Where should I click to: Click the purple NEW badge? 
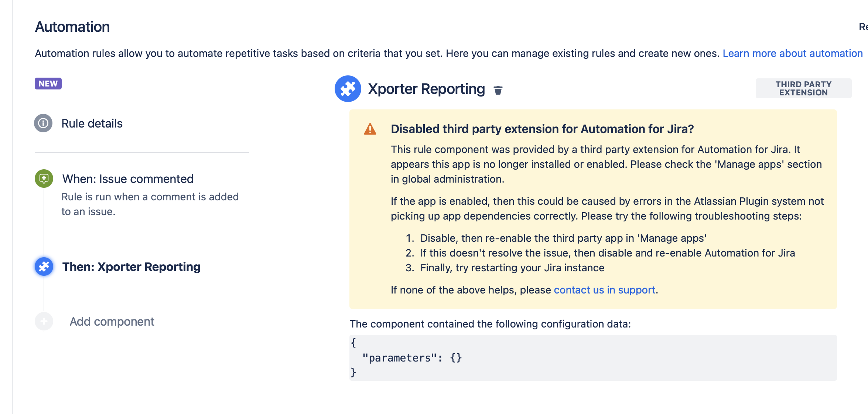tap(48, 84)
